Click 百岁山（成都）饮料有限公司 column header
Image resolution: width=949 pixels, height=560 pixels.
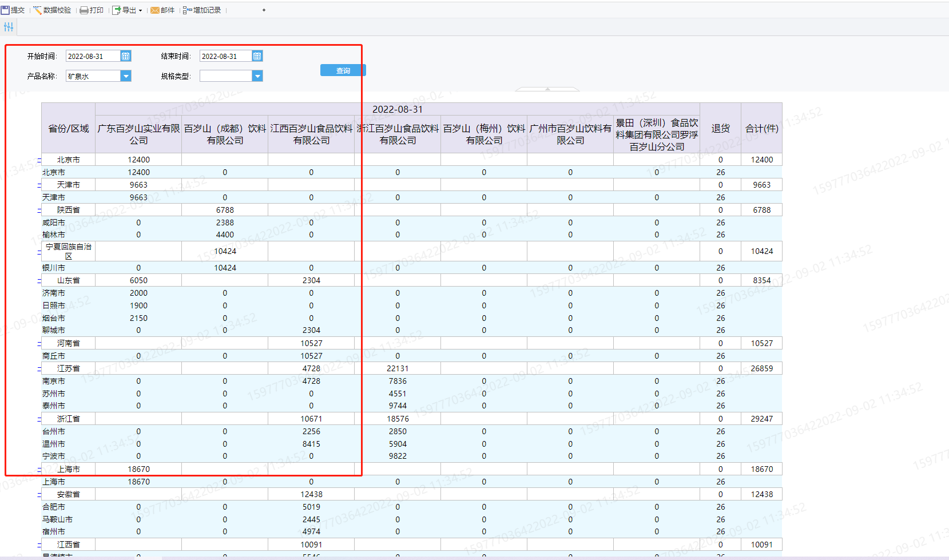click(x=225, y=134)
